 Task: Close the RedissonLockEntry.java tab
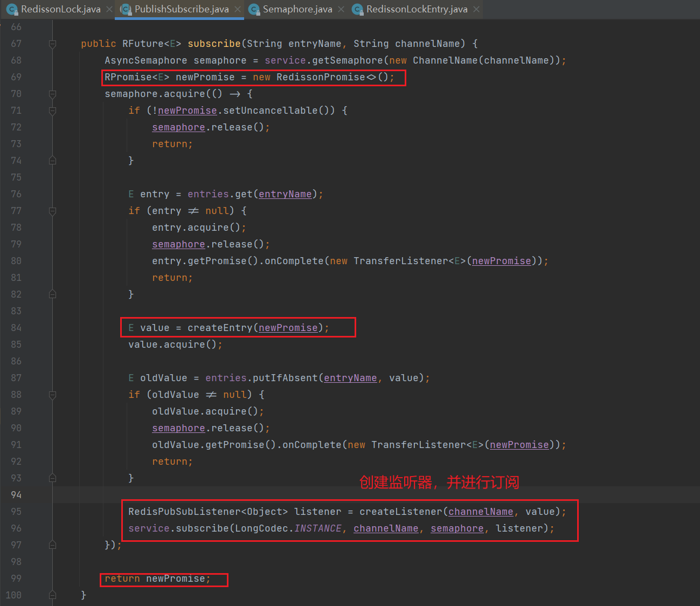(x=476, y=9)
